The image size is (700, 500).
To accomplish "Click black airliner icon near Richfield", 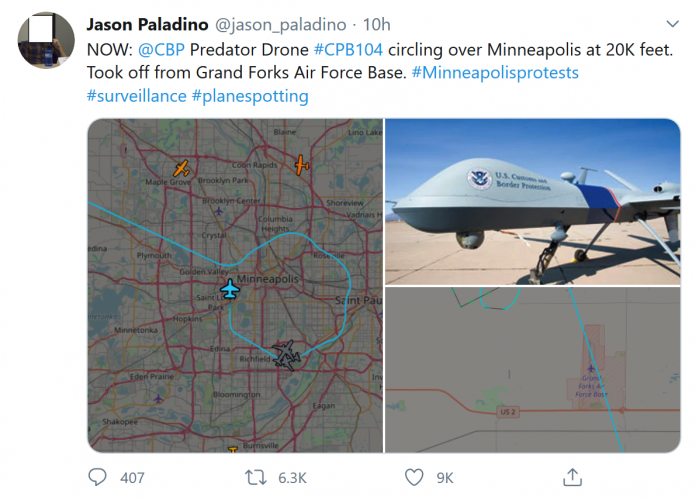I will click(285, 354).
